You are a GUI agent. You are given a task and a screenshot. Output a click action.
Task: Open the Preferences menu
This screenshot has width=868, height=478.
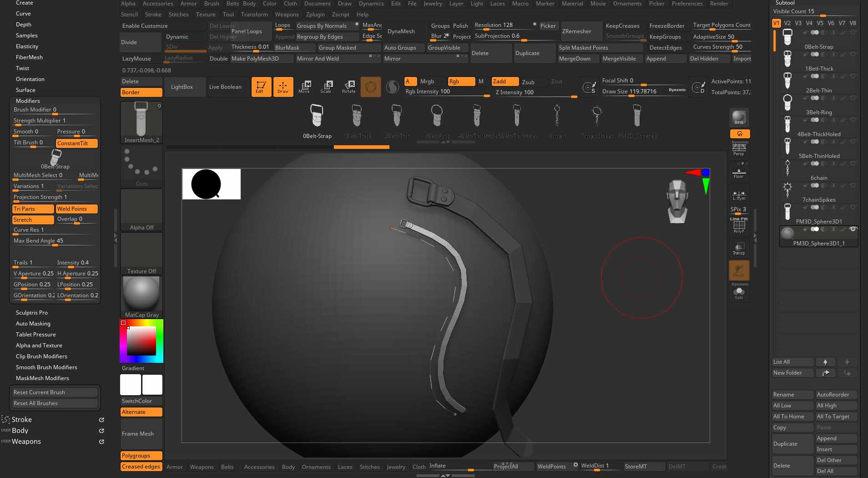pos(687,4)
